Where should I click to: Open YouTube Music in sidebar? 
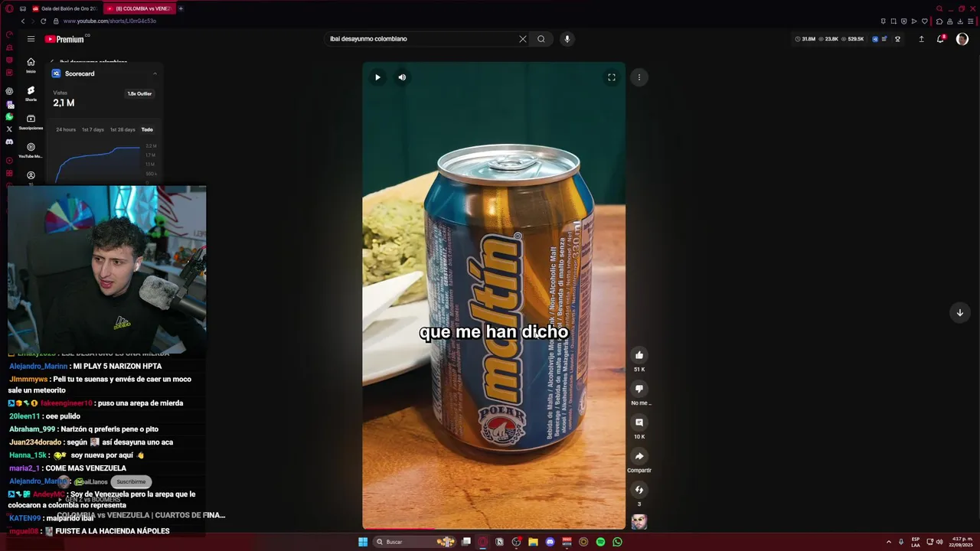pyautogui.click(x=31, y=150)
